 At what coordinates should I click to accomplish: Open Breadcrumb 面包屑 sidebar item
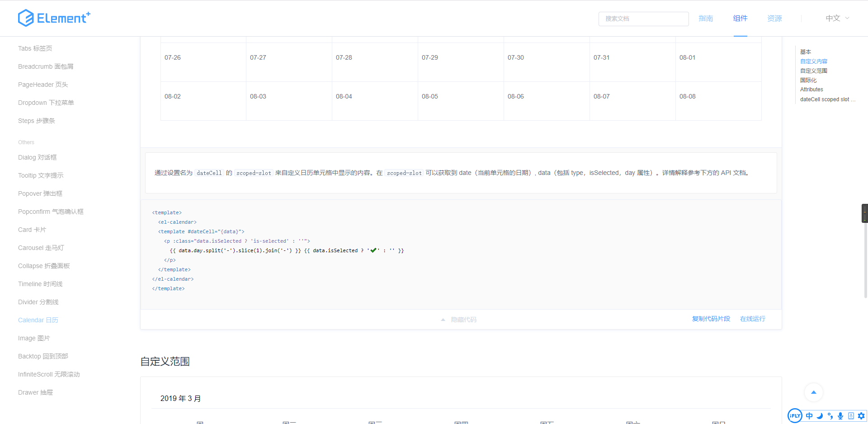(46, 66)
